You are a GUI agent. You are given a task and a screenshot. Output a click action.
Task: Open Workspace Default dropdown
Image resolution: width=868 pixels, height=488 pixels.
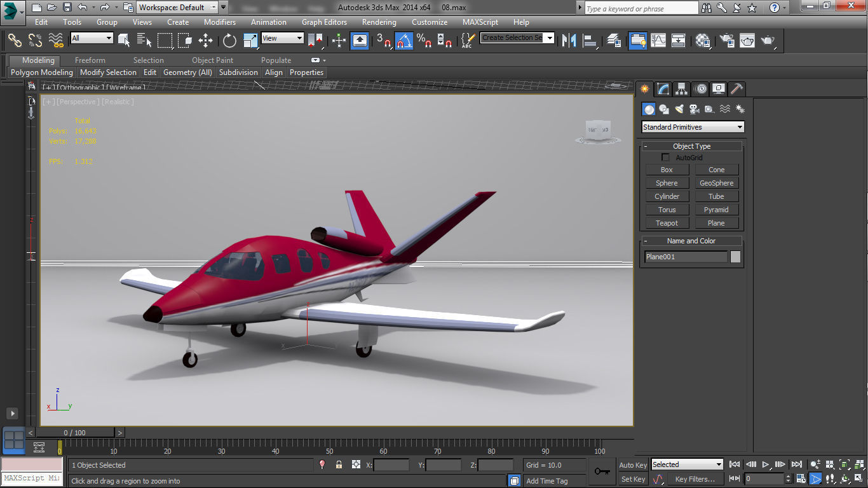pyautogui.click(x=177, y=8)
